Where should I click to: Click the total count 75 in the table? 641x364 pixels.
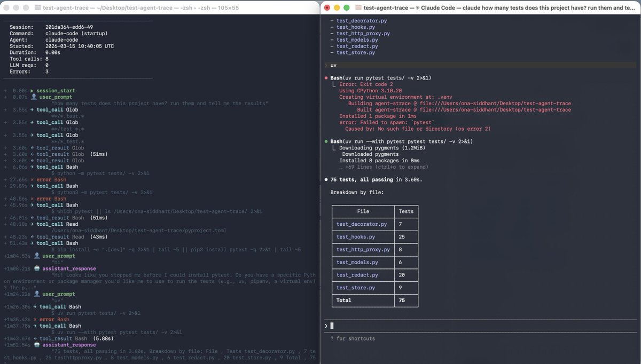[x=402, y=300]
